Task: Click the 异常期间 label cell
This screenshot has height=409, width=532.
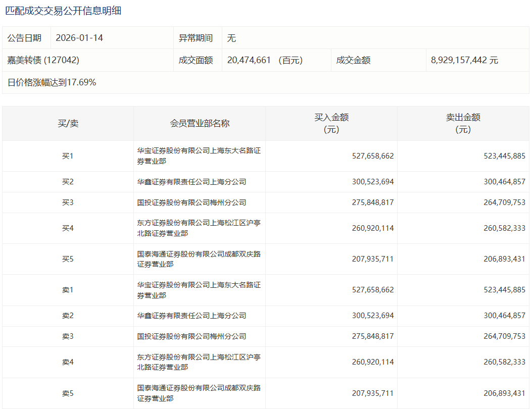Action: [x=196, y=38]
